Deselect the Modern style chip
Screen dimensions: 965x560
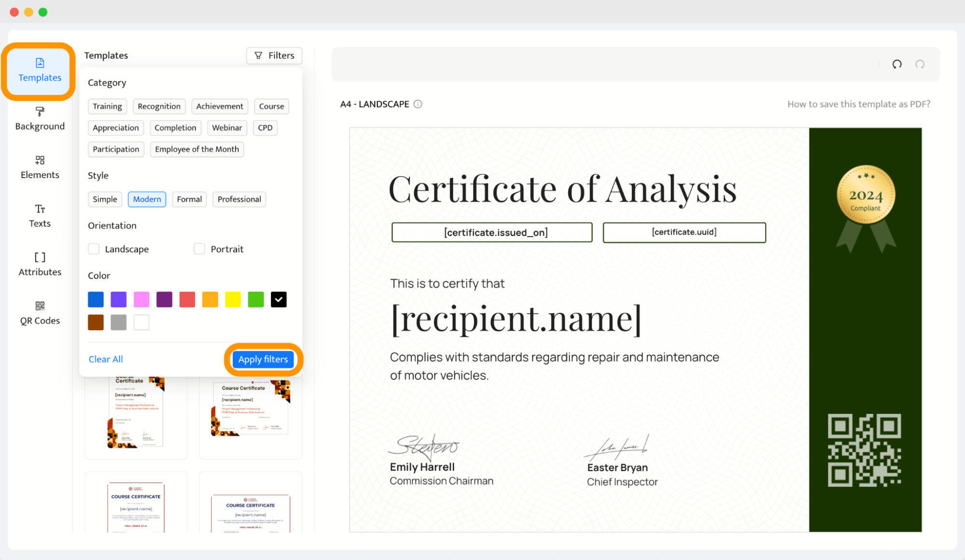tap(147, 199)
